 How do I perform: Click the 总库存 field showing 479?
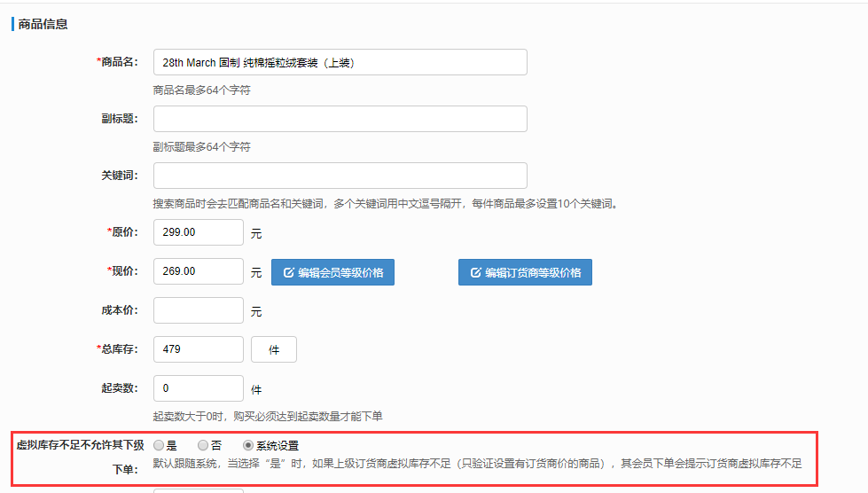point(199,349)
